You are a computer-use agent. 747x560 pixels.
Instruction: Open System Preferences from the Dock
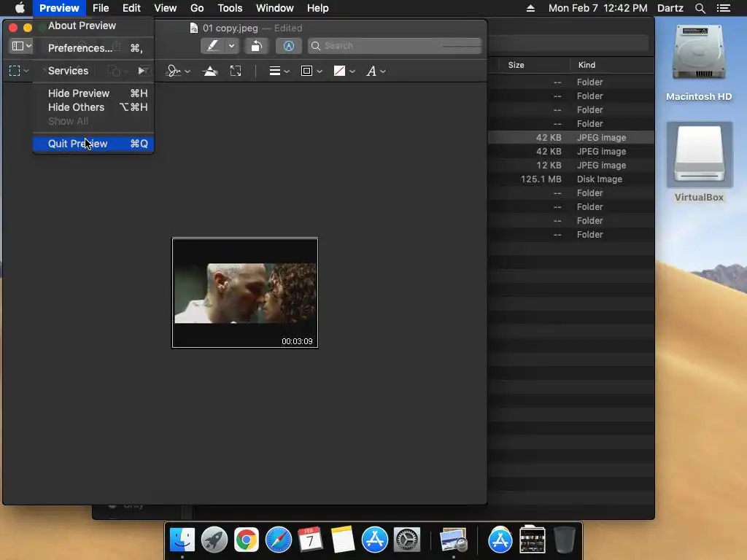click(x=407, y=540)
